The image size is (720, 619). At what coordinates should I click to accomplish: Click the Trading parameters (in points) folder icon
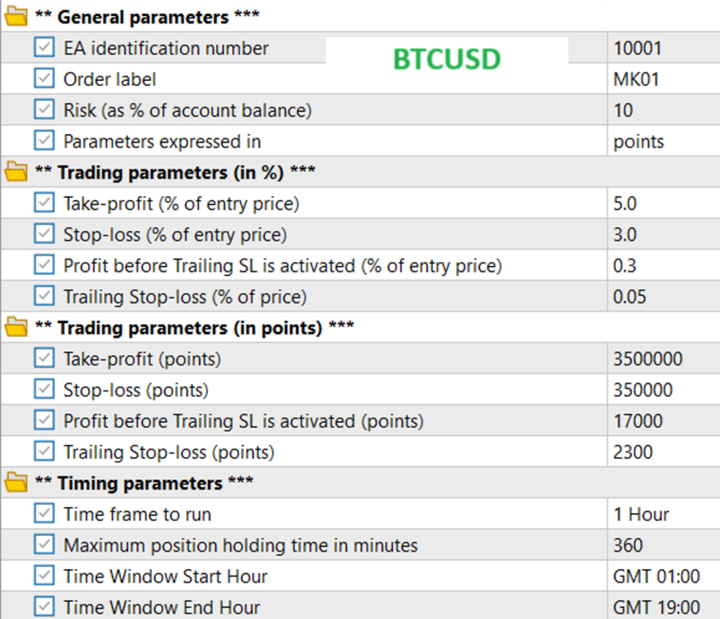click(x=16, y=328)
